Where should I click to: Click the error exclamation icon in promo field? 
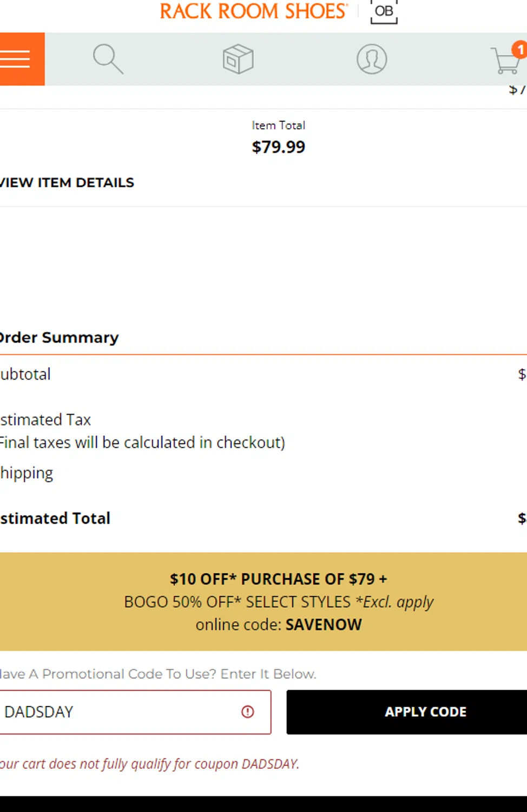248,712
